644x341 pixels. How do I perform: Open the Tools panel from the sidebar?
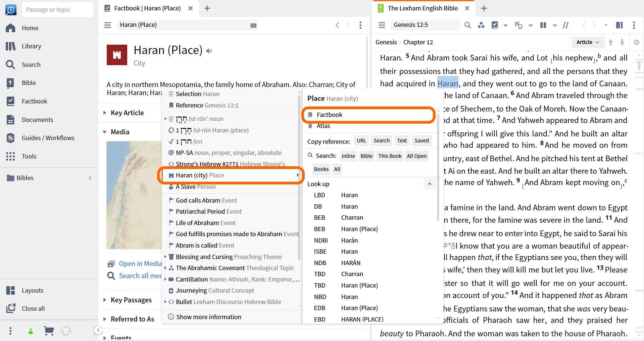point(29,156)
